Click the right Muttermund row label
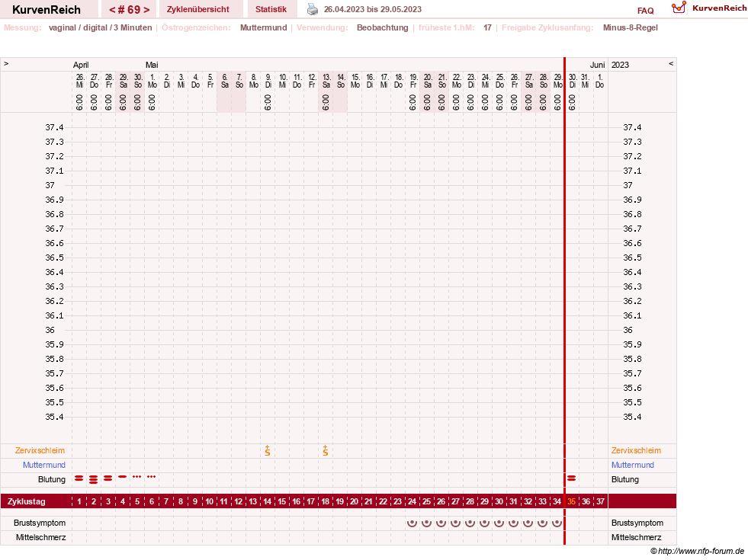 click(x=633, y=465)
